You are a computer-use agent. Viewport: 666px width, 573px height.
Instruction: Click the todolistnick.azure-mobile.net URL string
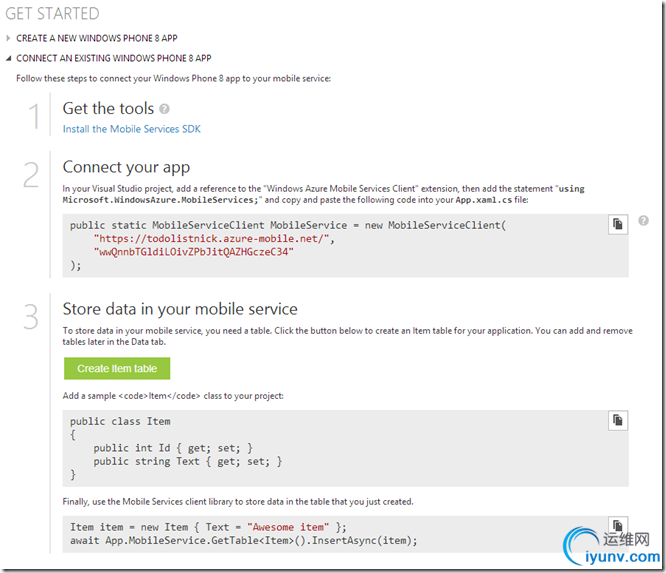point(212,239)
